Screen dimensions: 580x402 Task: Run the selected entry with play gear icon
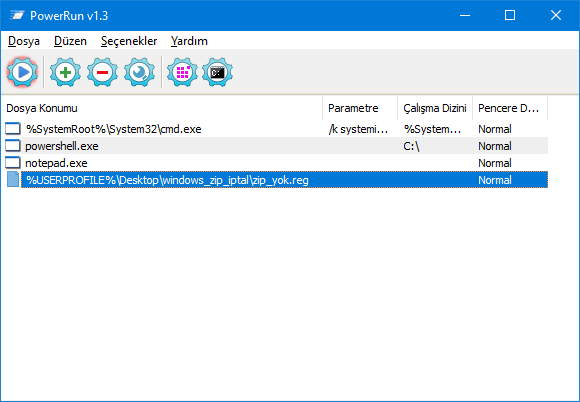[23, 72]
